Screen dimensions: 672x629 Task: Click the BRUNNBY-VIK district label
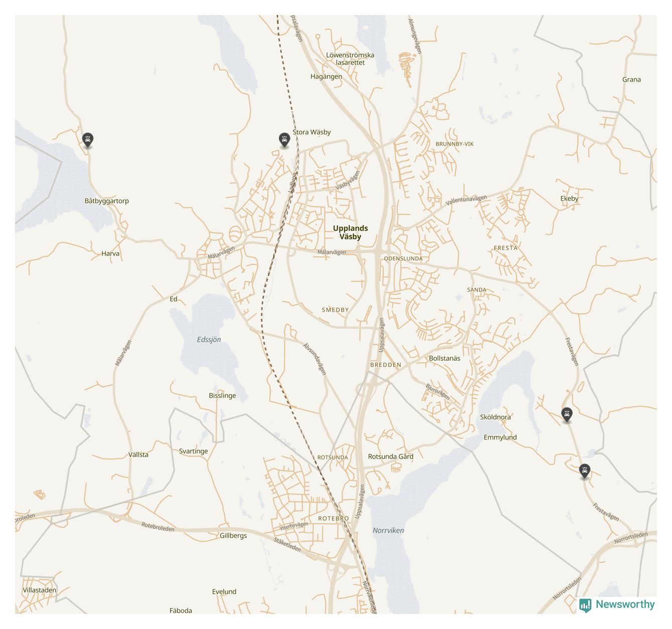(x=454, y=144)
